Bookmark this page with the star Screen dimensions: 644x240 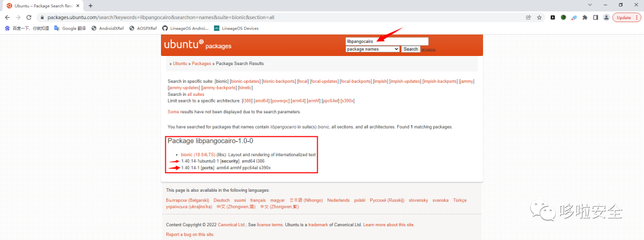(539, 18)
